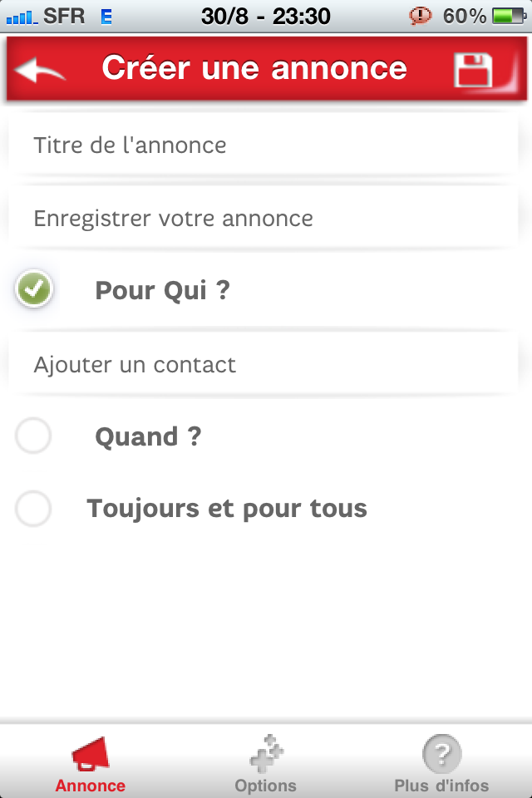The height and width of the screenshot is (798, 532).
Task: Focus the Titre de l'annonce field
Action: pos(264,145)
